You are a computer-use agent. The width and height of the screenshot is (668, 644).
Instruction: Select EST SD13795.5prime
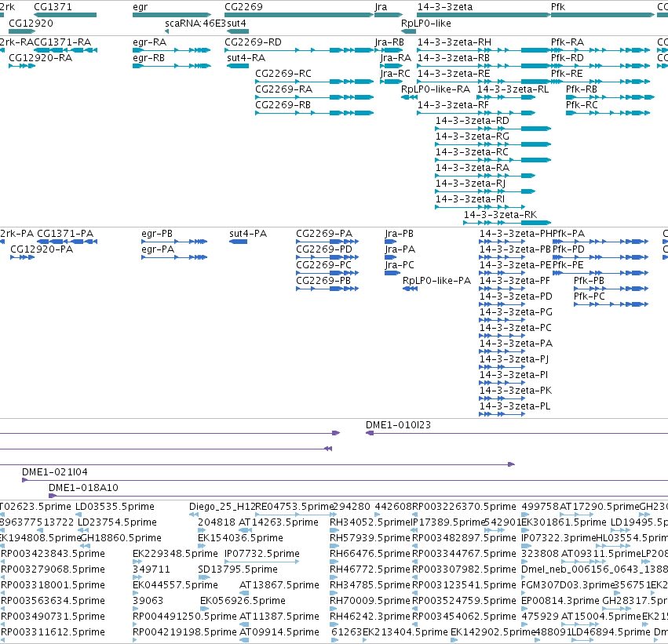point(238,569)
